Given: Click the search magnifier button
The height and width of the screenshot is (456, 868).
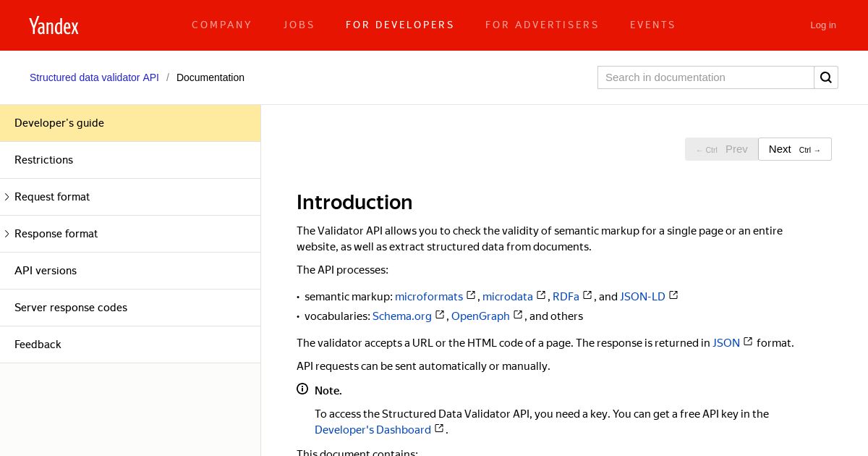Looking at the screenshot, I should [x=826, y=77].
